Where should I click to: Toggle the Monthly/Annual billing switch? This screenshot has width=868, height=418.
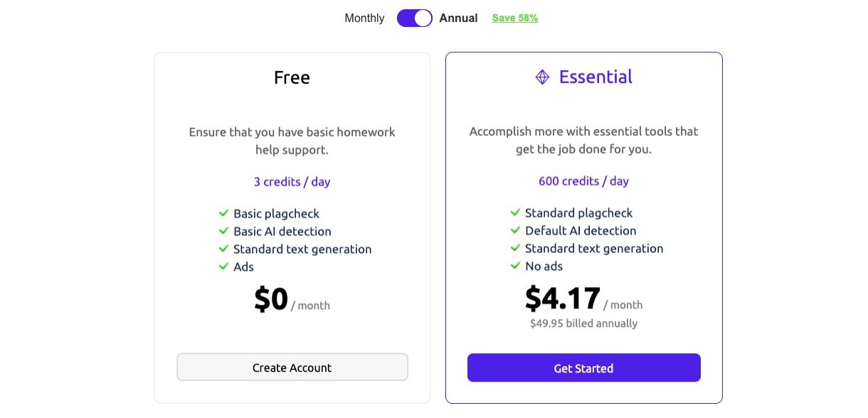point(414,18)
